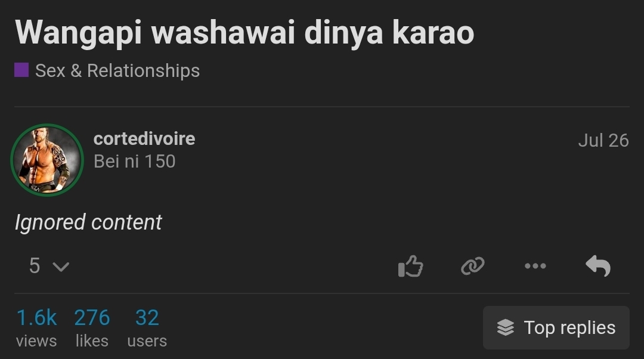Screen dimensions: 644x359
Task: Open the three-dots more actions menu
Action: pyautogui.click(x=535, y=266)
